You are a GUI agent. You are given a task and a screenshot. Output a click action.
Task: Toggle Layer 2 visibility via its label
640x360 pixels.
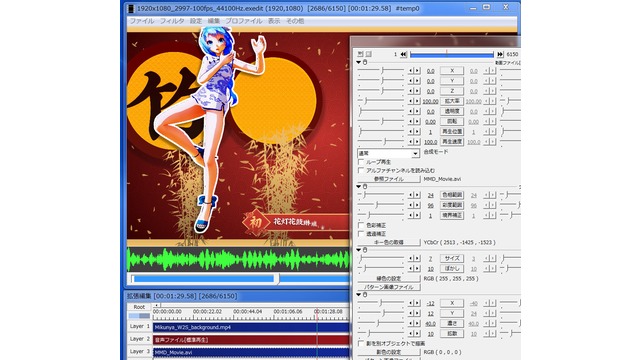[140, 339]
